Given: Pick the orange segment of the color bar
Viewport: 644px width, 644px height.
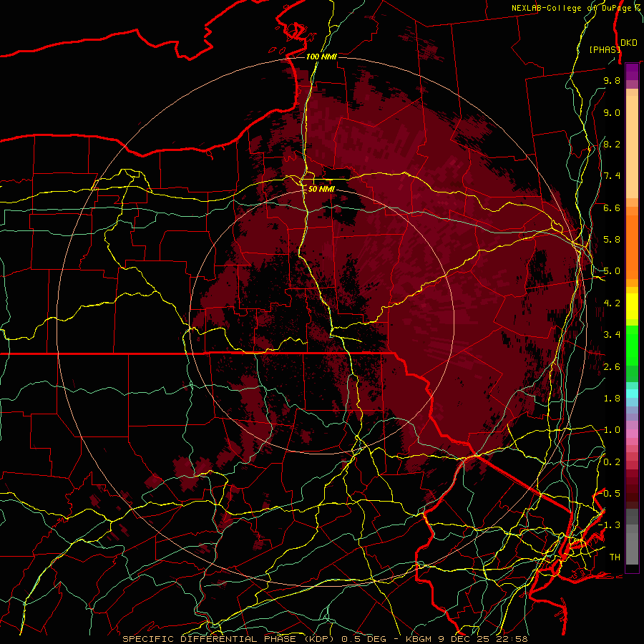Looking at the screenshot, I should [632, 248].
